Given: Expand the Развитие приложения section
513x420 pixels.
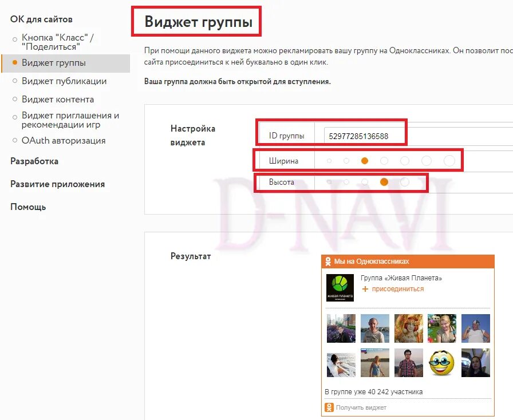Looking at the screenshot, I should pyautogui.click(x=58, y=184).
